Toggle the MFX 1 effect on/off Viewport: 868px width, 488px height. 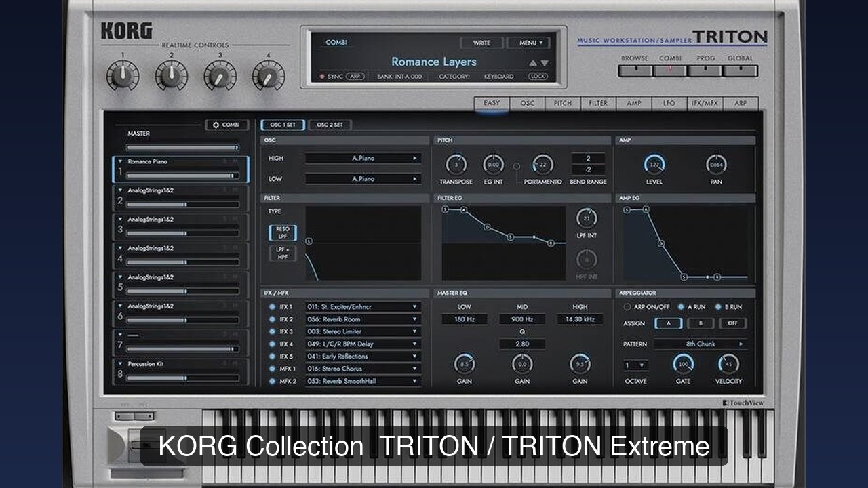point(272,369)
